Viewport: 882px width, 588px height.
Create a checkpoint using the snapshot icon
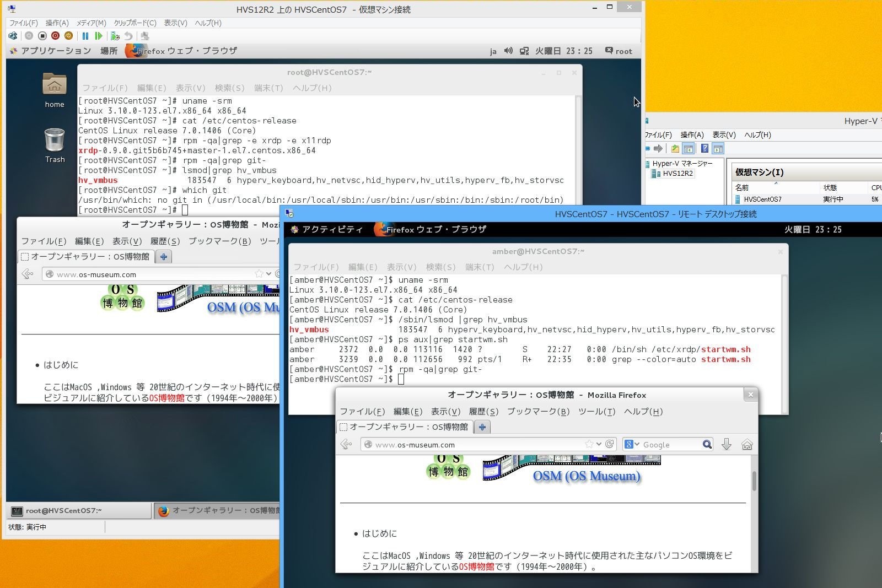(115, 36)
